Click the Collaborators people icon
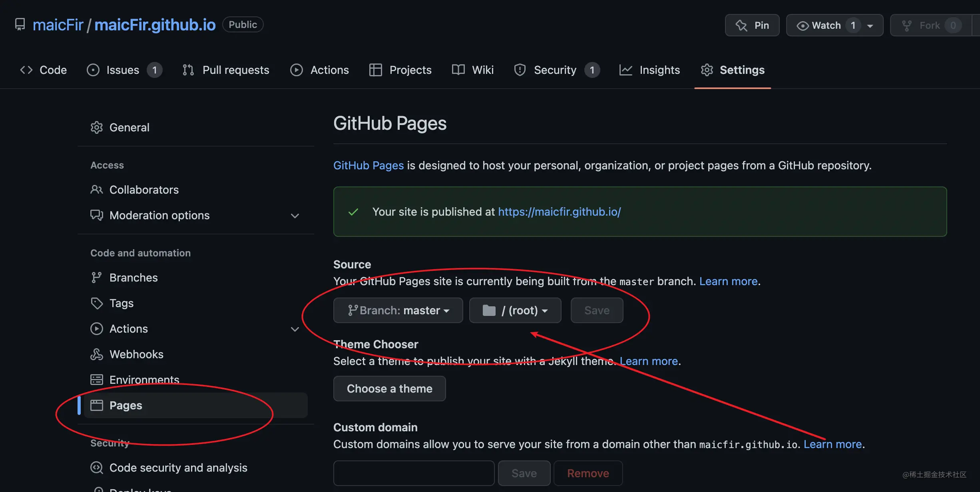 click(96, 190)
